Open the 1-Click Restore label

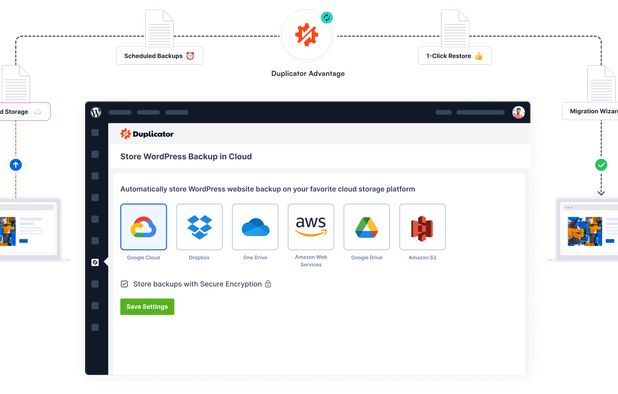point(455,56)
